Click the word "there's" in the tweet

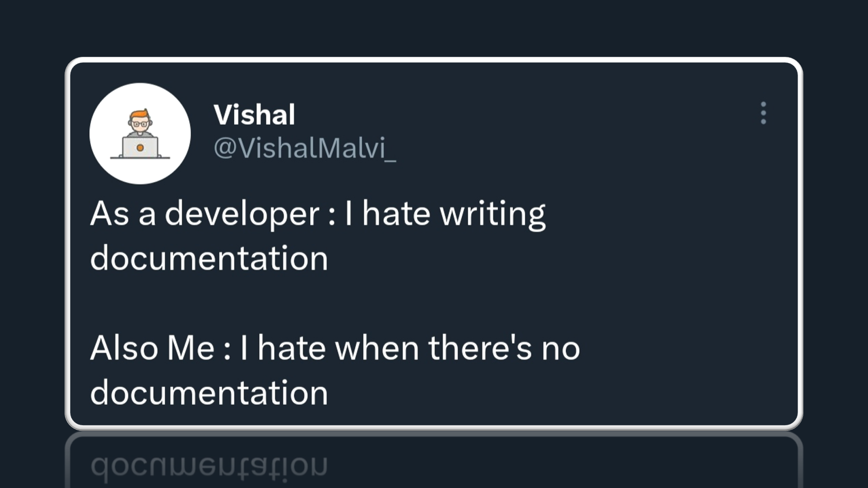(480, 348)
